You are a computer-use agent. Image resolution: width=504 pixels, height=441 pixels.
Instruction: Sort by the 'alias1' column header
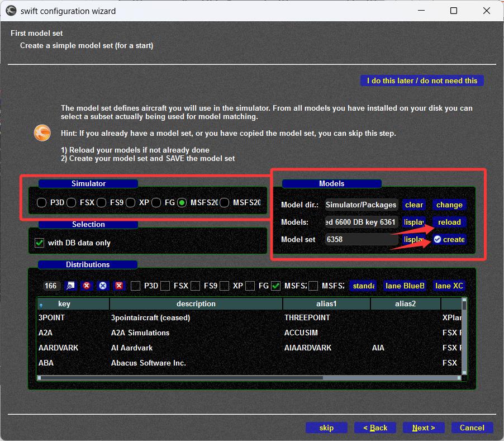(x=326, y=304)
